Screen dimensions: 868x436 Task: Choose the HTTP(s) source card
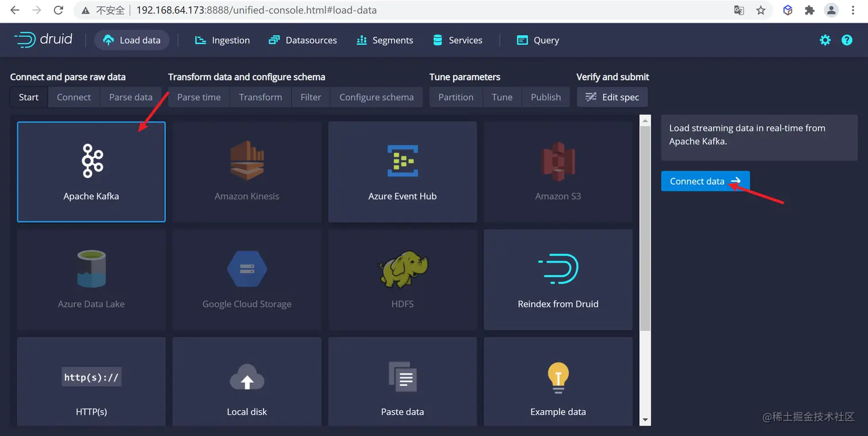(91, 381)
